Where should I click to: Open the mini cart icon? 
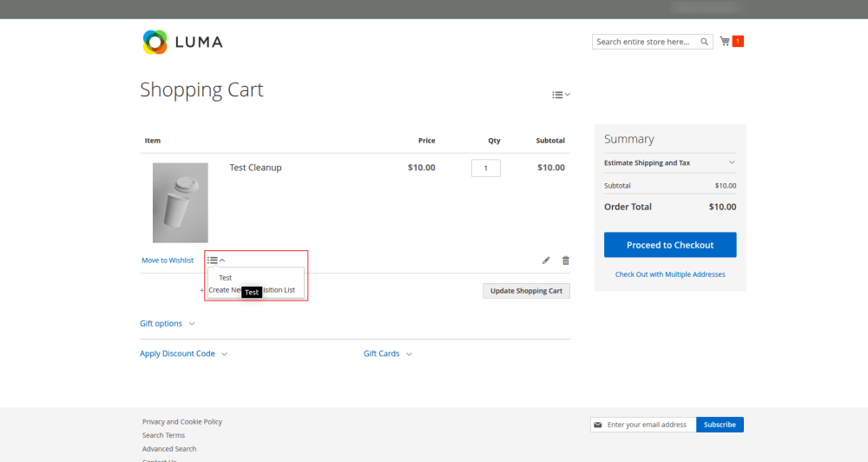tap(725, 42)
